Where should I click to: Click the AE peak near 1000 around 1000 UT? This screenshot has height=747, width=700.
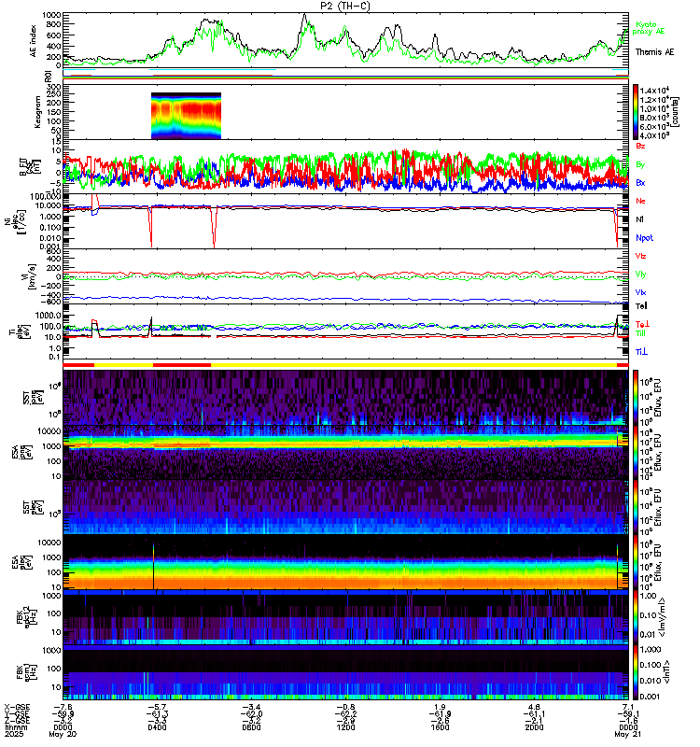click(305, 16)
